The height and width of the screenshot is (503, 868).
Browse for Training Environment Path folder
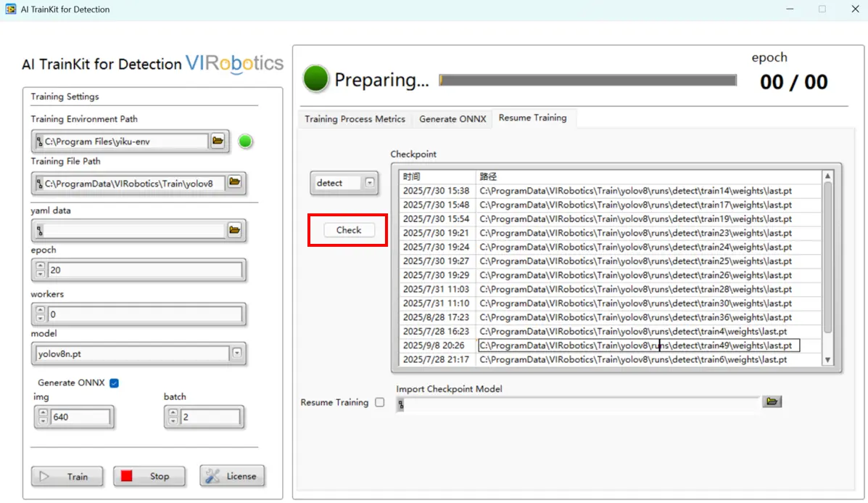point(218,141)
